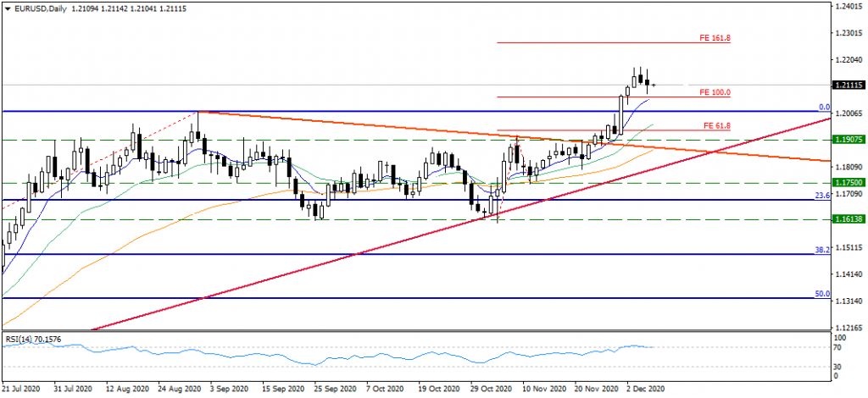Click the 2 Dec 2020 date marker

tap(648, 390)
